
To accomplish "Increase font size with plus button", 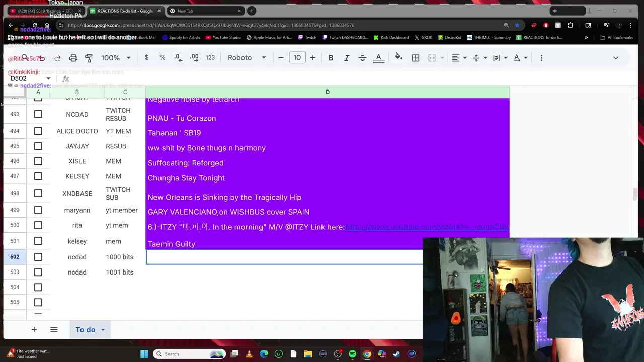I will click(x=313, y=58).
